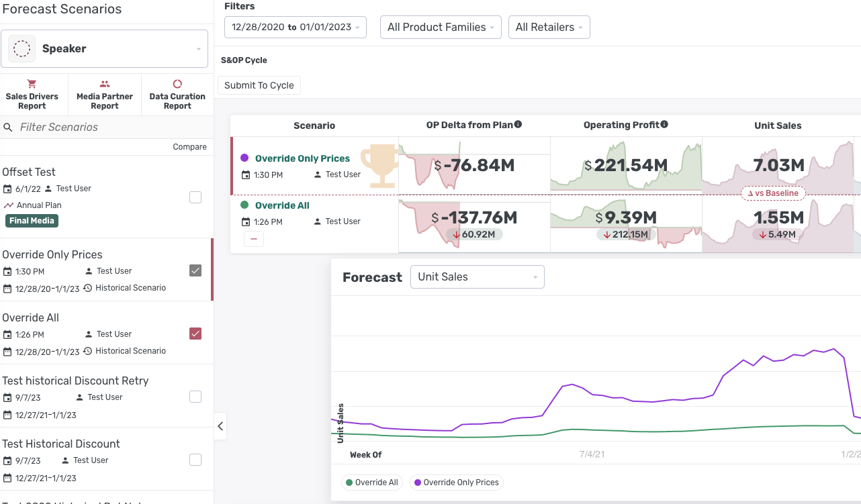Open the Speaker product dropdown
Viewport: 861px width, 504px height.
pos(104,49)
